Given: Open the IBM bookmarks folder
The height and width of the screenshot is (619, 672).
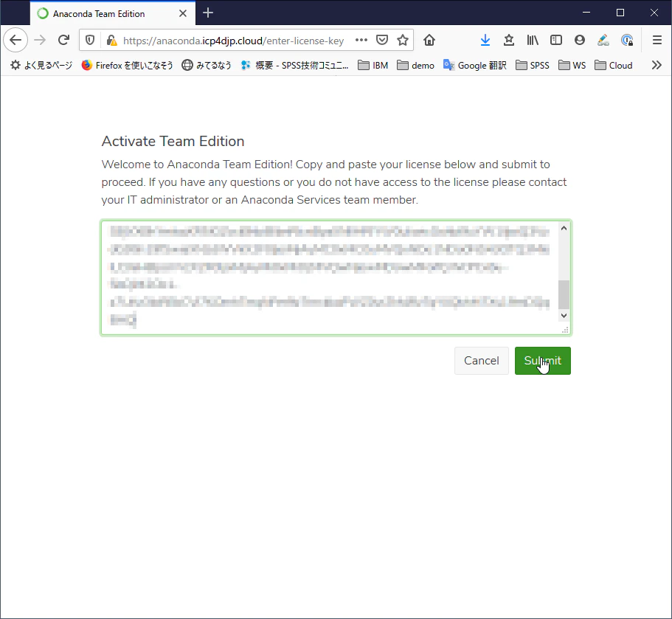Looking at the screenshot, I should point(373,65).
